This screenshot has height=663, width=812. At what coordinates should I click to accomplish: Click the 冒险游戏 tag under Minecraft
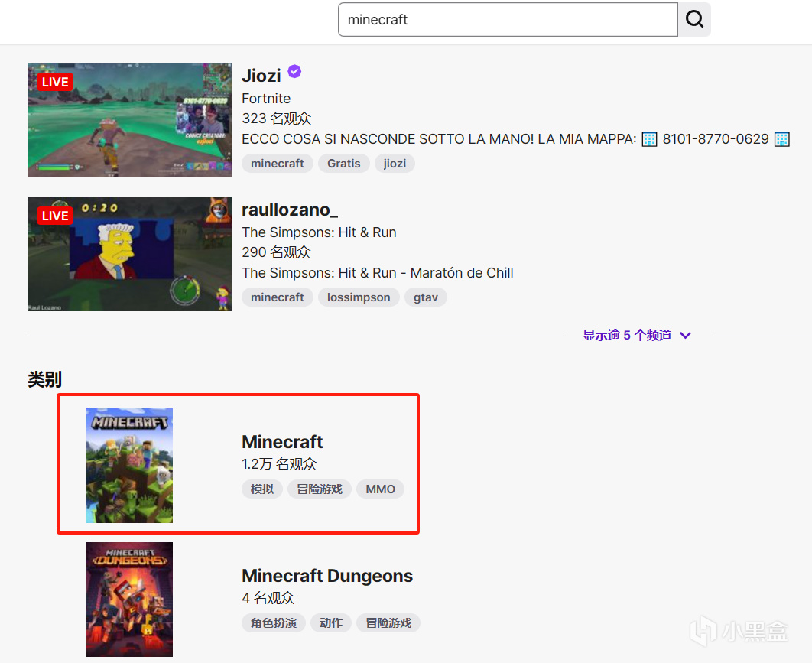click(x=320, y=489)
